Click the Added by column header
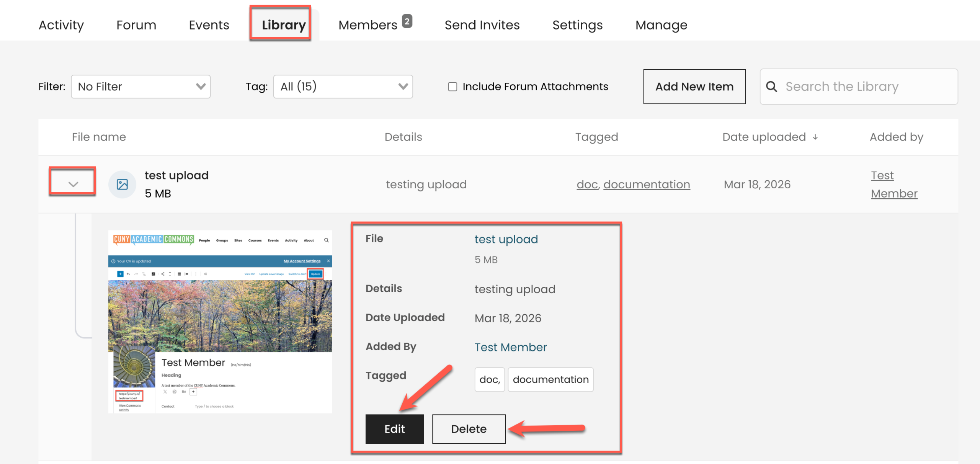Viewport: 980px width, 464px height. click(897, 137)
